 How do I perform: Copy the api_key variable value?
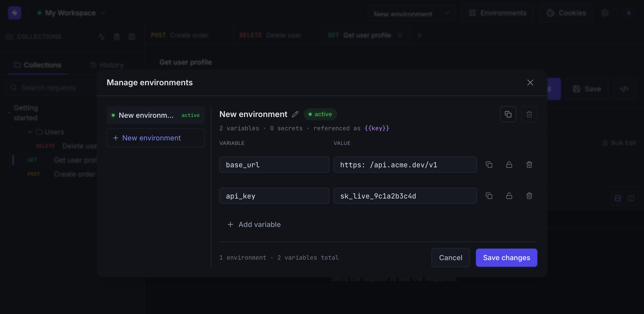pyautogui.click(x=489, y=196)
